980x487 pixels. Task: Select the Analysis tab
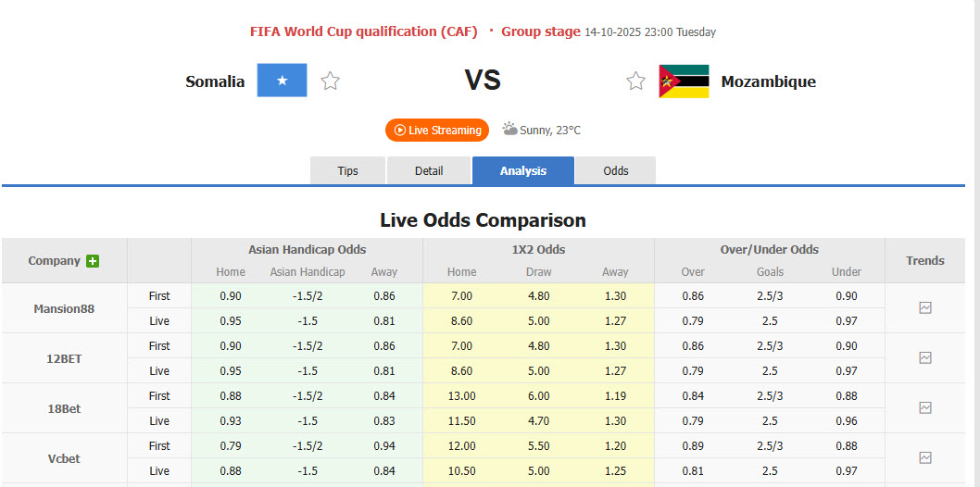[x=523, y=171]
